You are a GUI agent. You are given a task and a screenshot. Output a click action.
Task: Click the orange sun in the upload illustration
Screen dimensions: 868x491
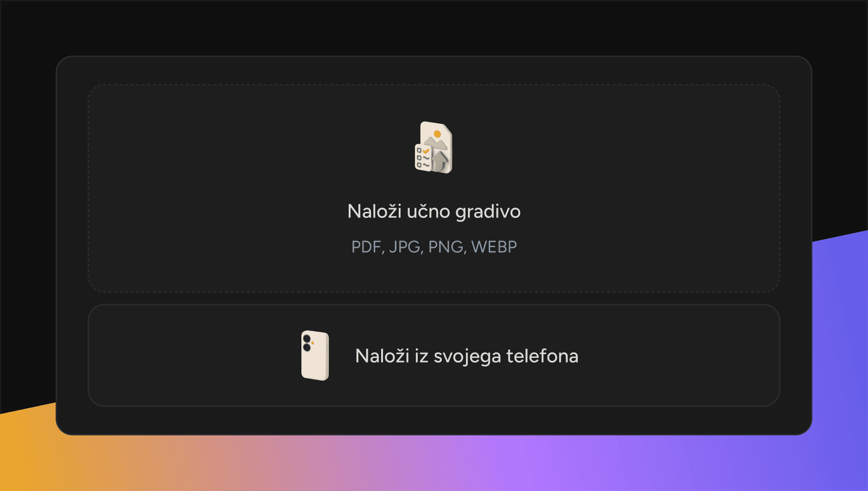click(x=437, y=134)
